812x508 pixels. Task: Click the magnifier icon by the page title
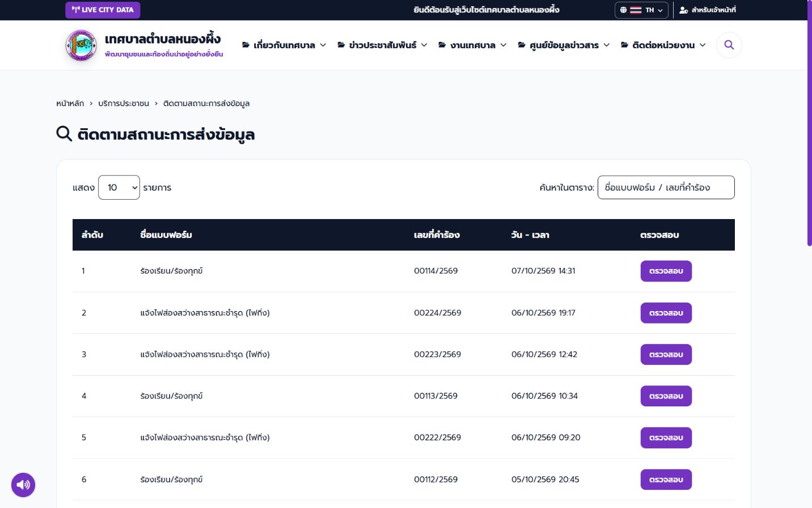(64, 134)
